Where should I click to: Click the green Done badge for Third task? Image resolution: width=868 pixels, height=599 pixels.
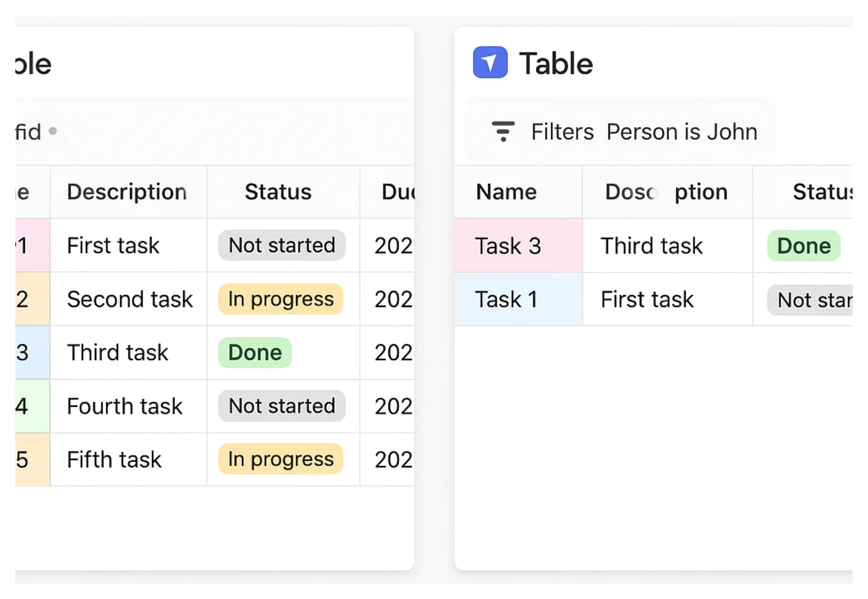(255, 352)
